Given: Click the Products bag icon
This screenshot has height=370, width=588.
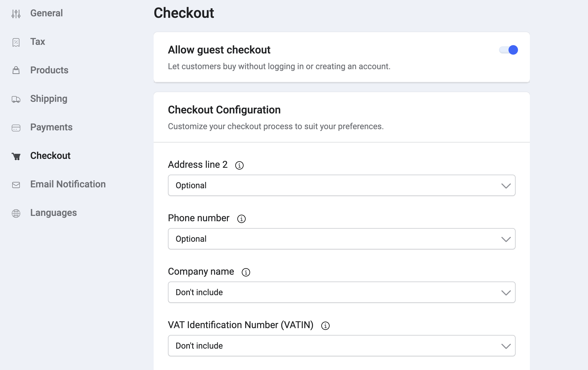Looking at the screenshot, I should (16, 70).
